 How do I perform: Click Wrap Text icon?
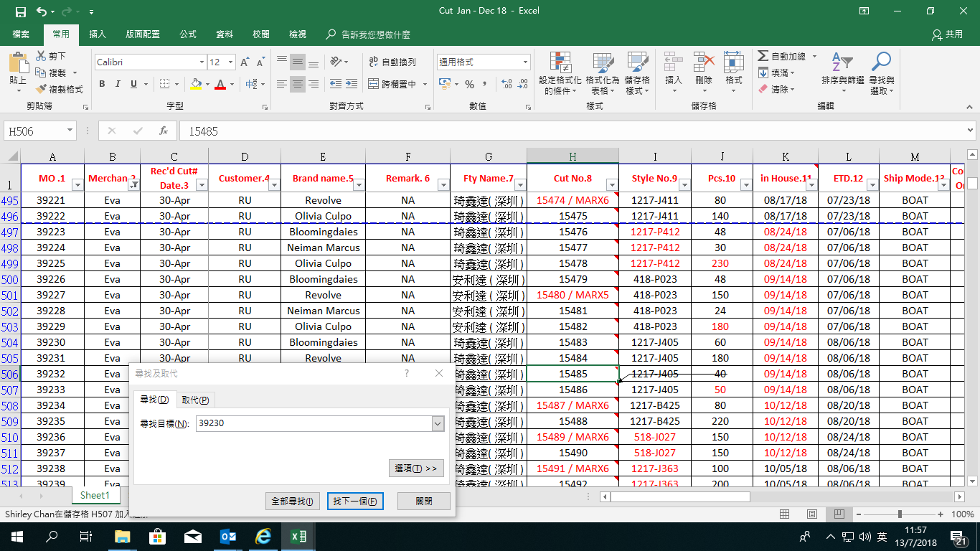click(x=374, y=62)
